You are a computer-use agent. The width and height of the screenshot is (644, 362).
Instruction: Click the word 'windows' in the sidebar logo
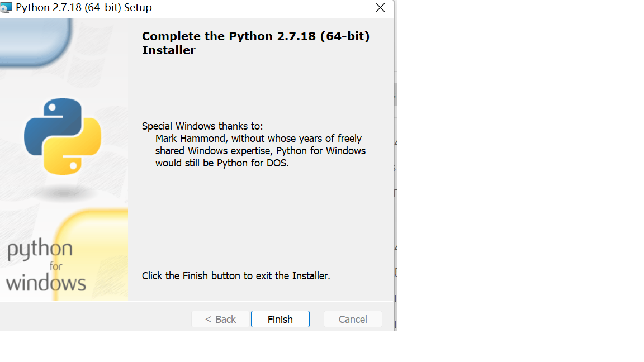coord(45,283)
